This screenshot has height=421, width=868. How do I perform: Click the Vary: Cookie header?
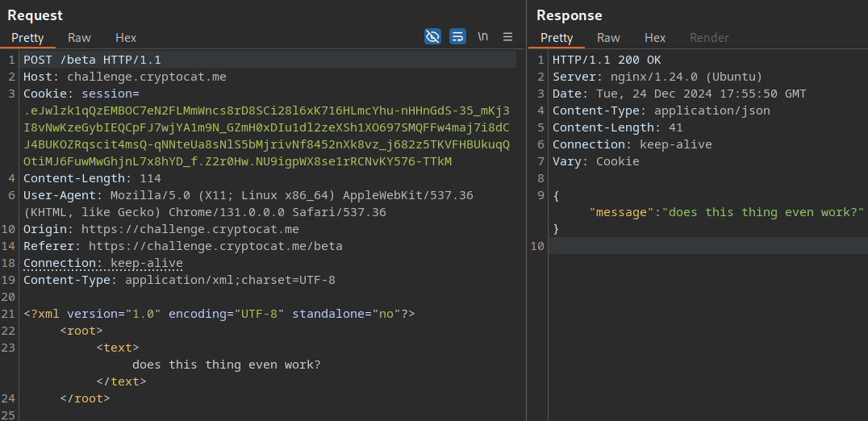coord(595,161)
